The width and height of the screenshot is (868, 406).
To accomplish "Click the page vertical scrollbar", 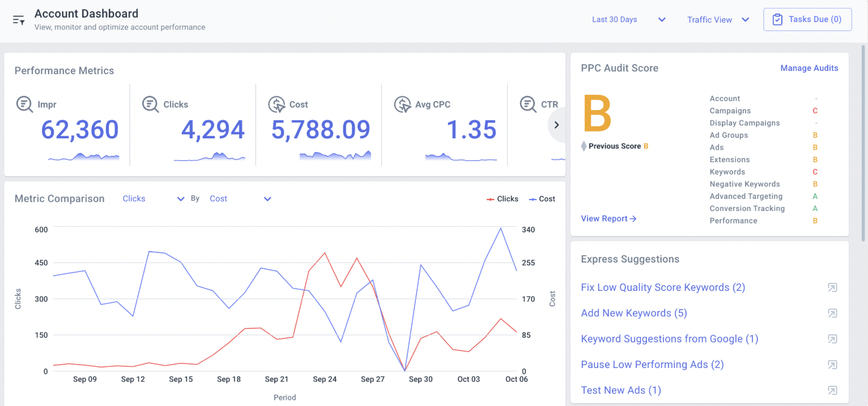I will click(863, 142).
